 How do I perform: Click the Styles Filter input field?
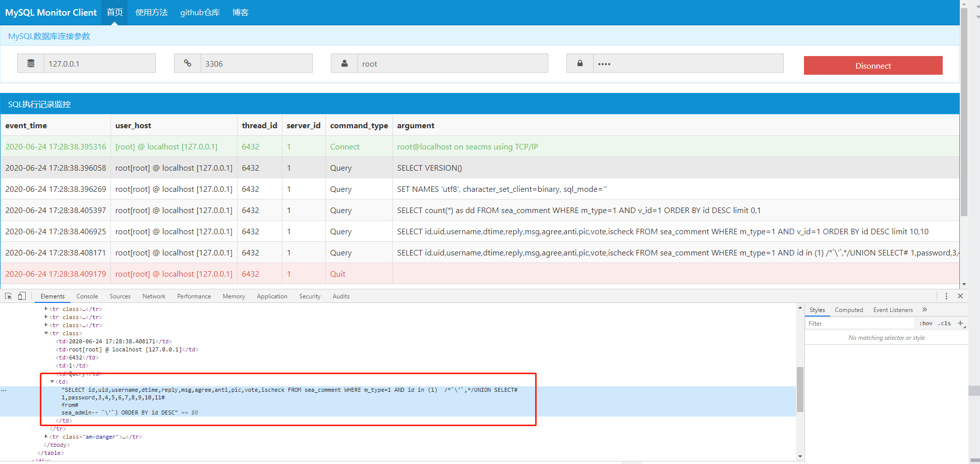tap(859, 324)
